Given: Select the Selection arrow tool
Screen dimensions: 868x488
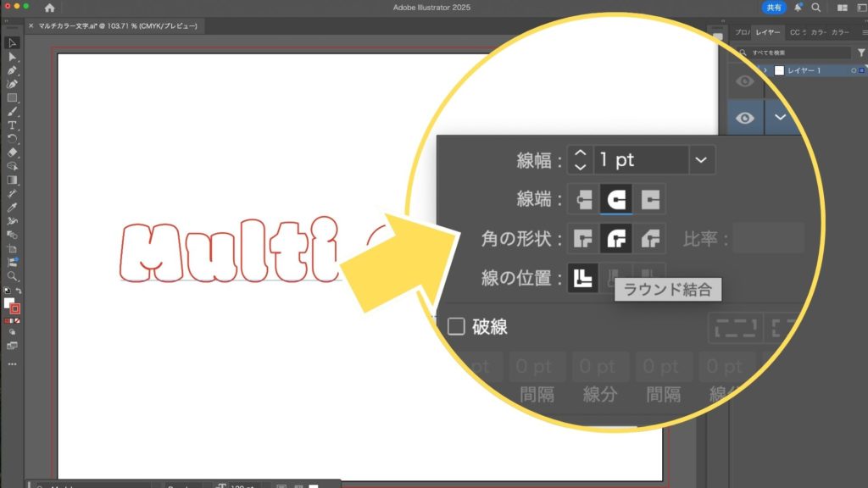Looking at the screenshot, I should (x=12, y=42).
